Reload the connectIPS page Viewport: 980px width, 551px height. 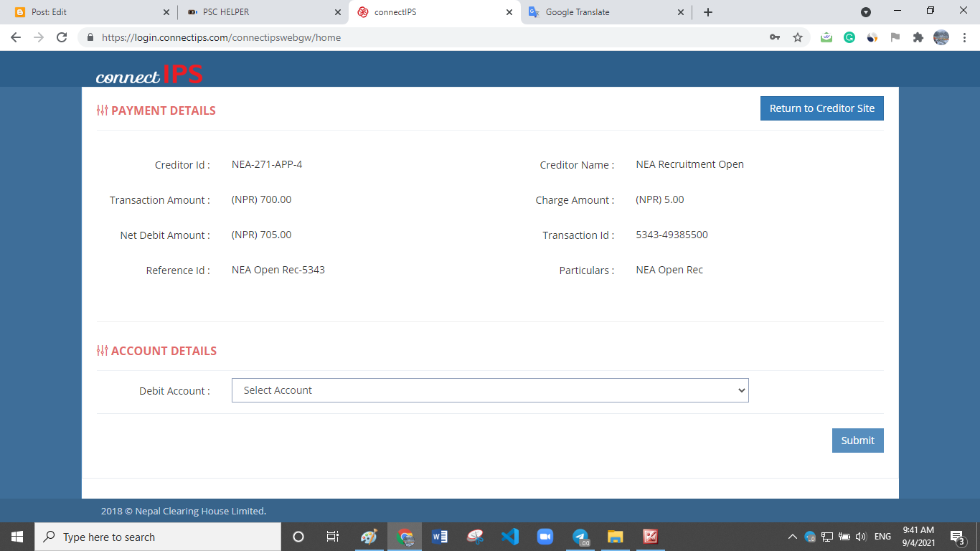pos(62,37)
